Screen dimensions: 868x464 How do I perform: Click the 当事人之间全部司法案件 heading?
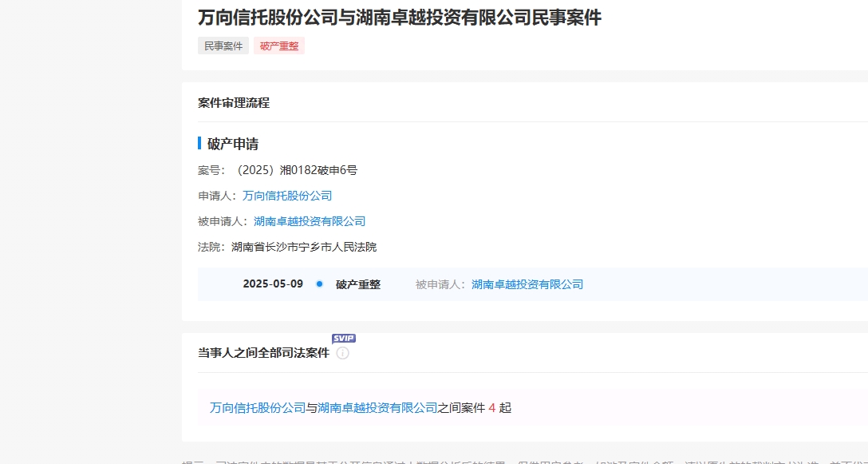coord(263,353)
